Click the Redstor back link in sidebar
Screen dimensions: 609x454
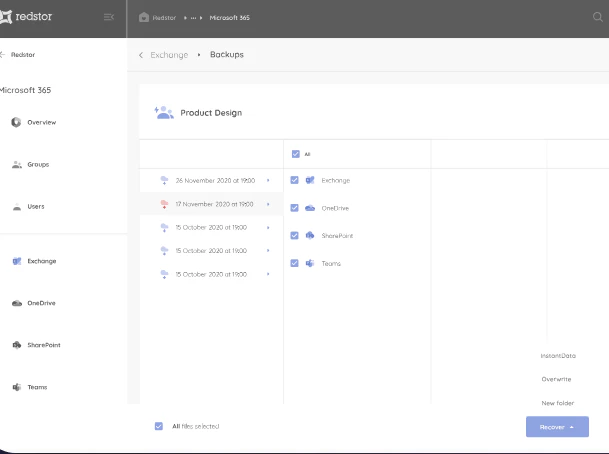pos(23,55)
